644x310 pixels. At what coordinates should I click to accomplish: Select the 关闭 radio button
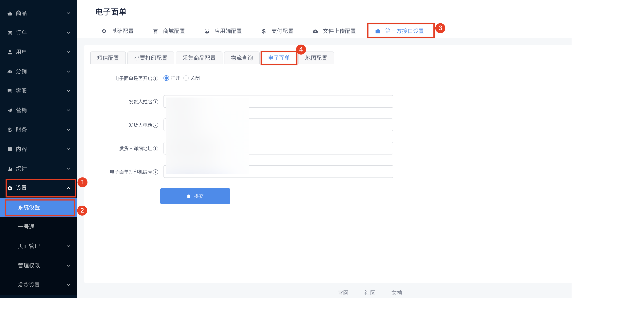click(x=186, y=78)
